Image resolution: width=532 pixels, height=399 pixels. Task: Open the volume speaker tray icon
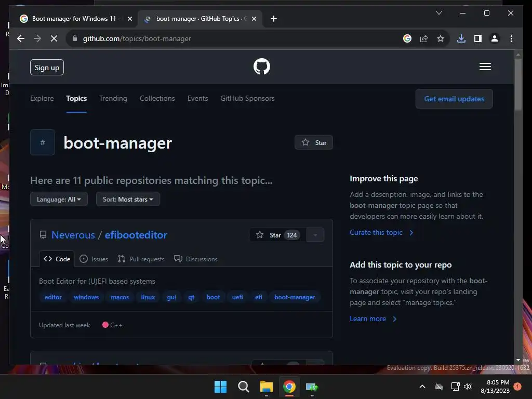468,387
